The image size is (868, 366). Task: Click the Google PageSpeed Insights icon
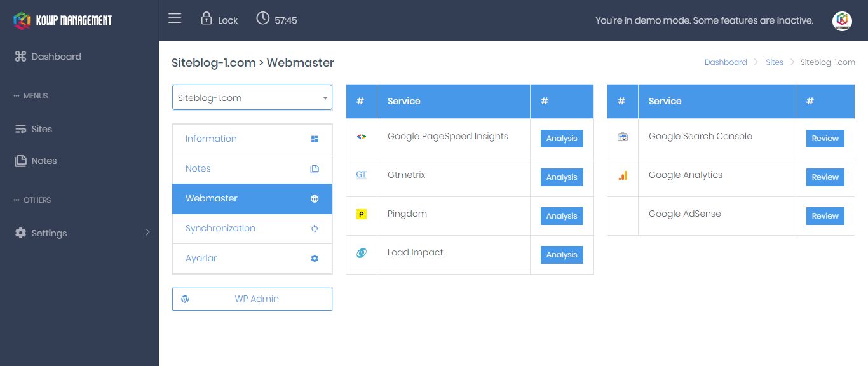point(362,137)
